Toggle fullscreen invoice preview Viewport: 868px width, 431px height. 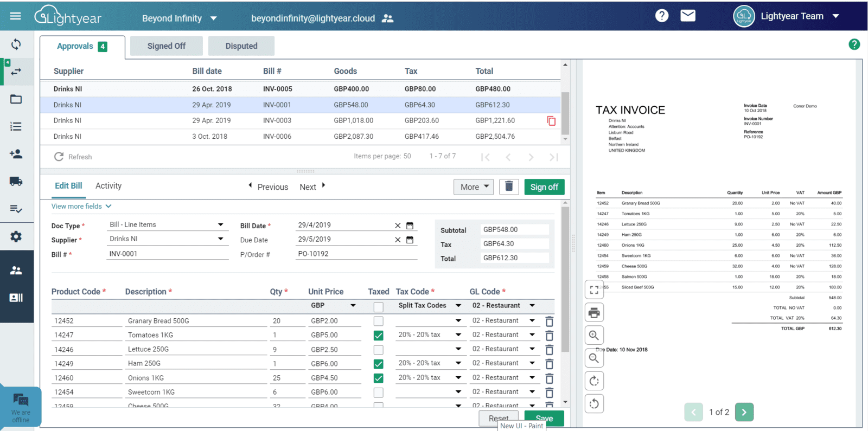(x=594, y=290)
